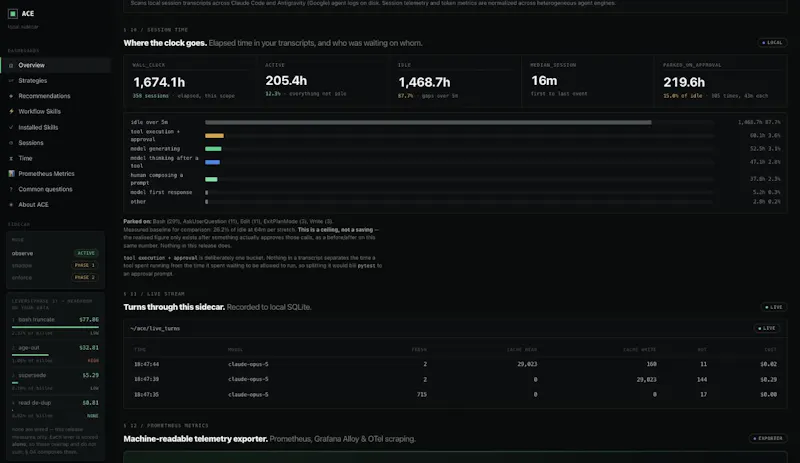Click the green model generating bar
Screen dimensions: 800x463
[x=213, y=149]
